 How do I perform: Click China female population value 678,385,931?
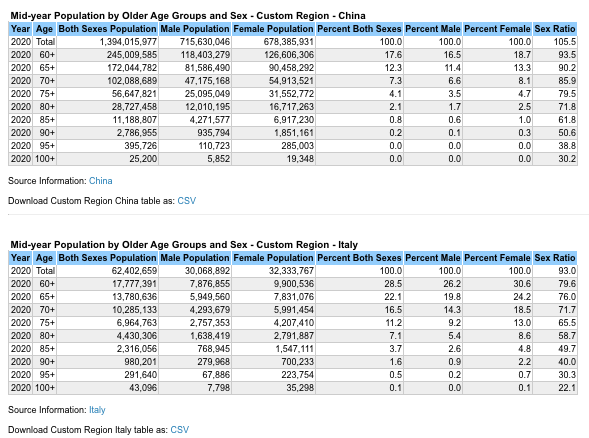coord(288,42)
